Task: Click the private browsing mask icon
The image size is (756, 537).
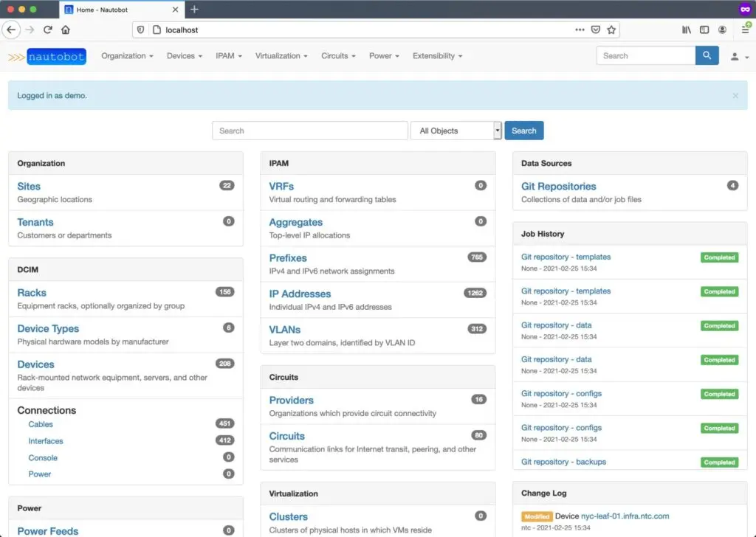Action: tap(745, 9)
